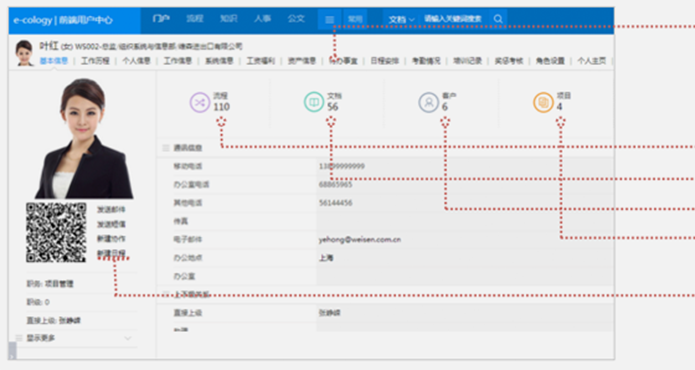Click the purple 流程 workflow icon
695x370 pixels.
199,103
